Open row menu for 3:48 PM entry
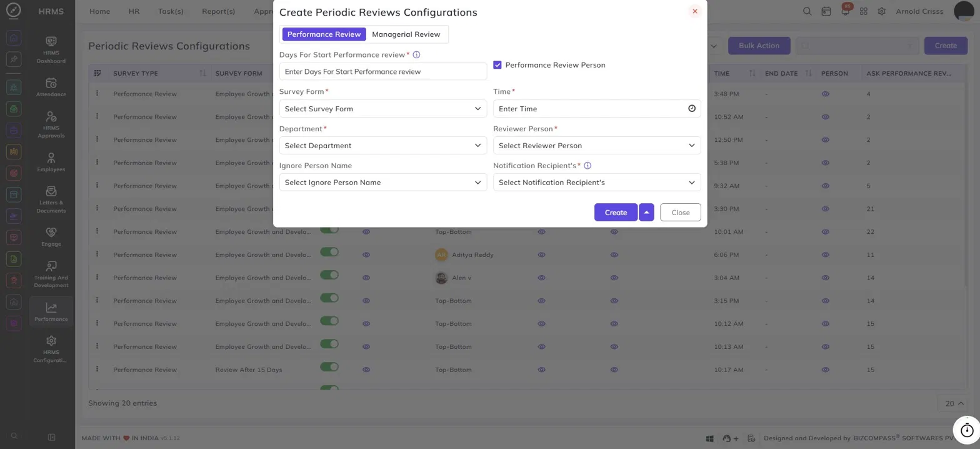The image size is (980, 449). click(97, 93)
